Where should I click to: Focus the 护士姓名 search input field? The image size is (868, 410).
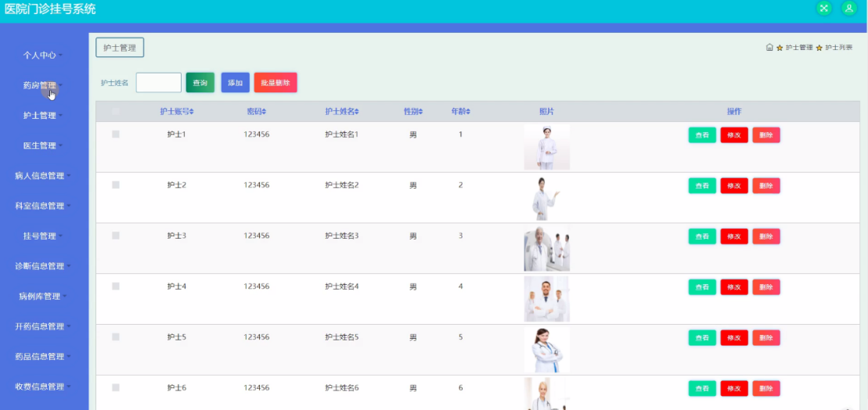click(159, 82)
